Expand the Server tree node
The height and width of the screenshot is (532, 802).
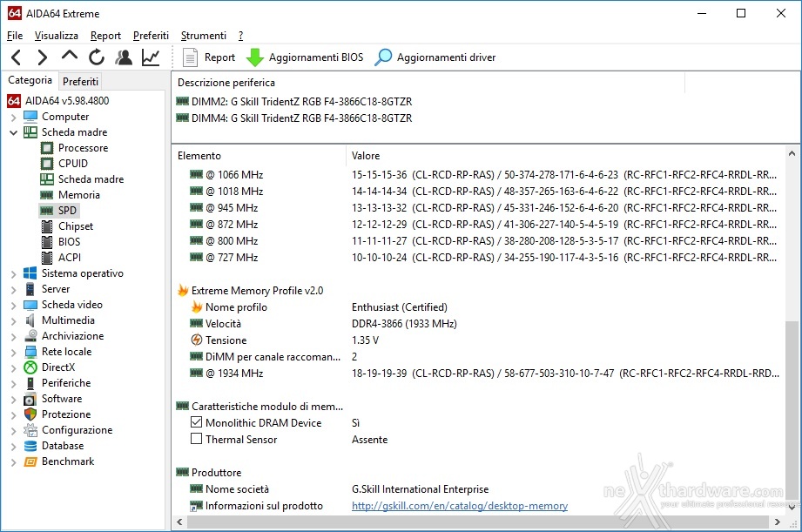[x=13, y=290]
